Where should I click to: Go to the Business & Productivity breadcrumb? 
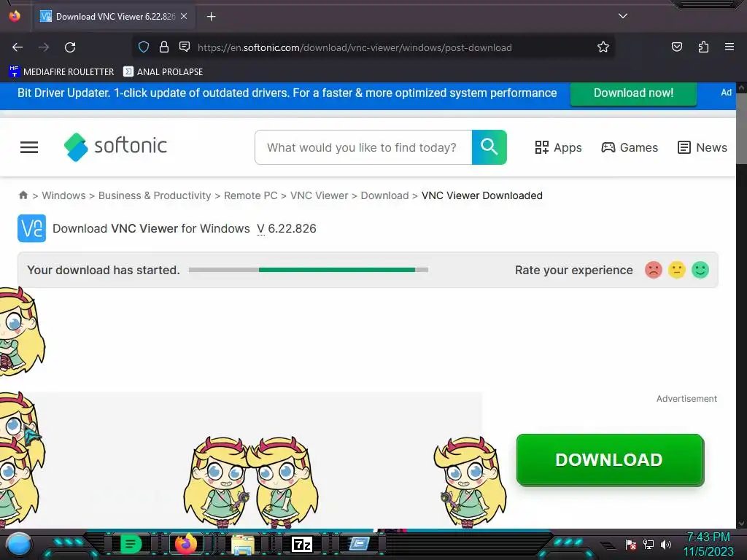(x=155, y=195)
